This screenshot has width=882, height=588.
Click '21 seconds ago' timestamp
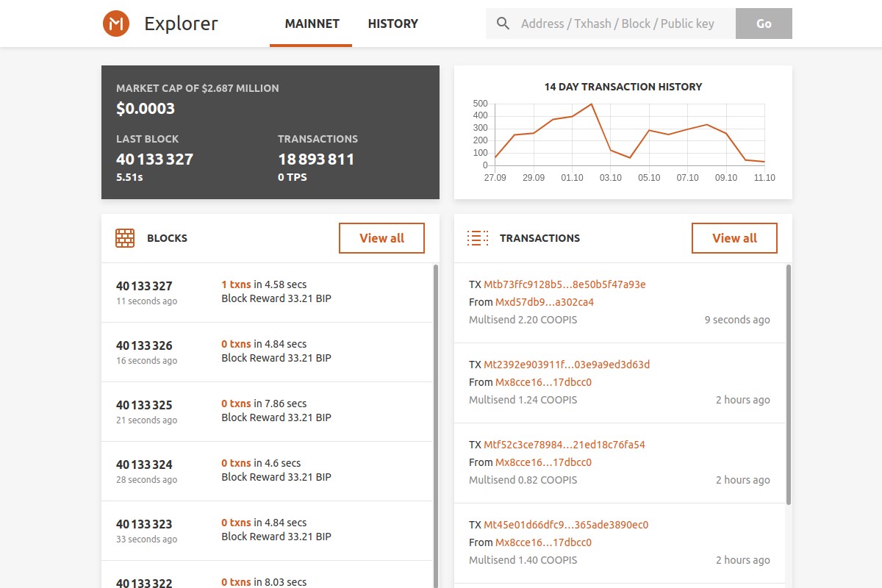(147, 420)
